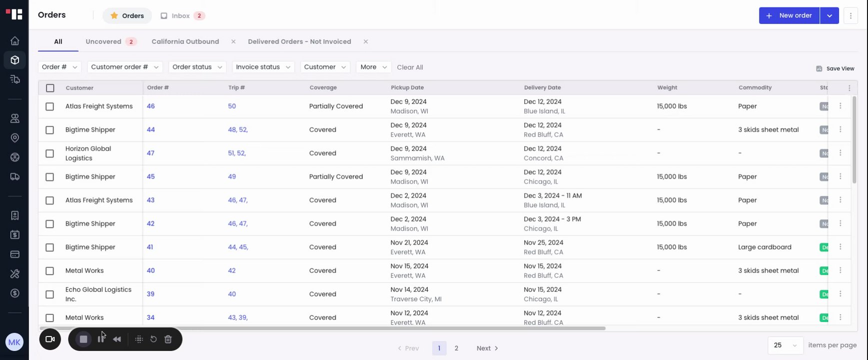Click the steering wheel drivers icon in sidebar
This screenshot has width=868, height=360.
click(x=15, y=157)
